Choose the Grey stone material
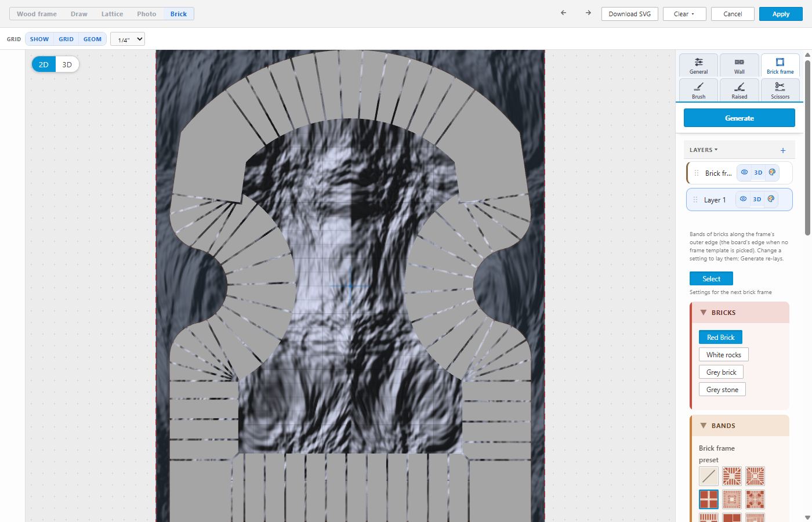Screen dimensions: 812x522 pos(722,389)
